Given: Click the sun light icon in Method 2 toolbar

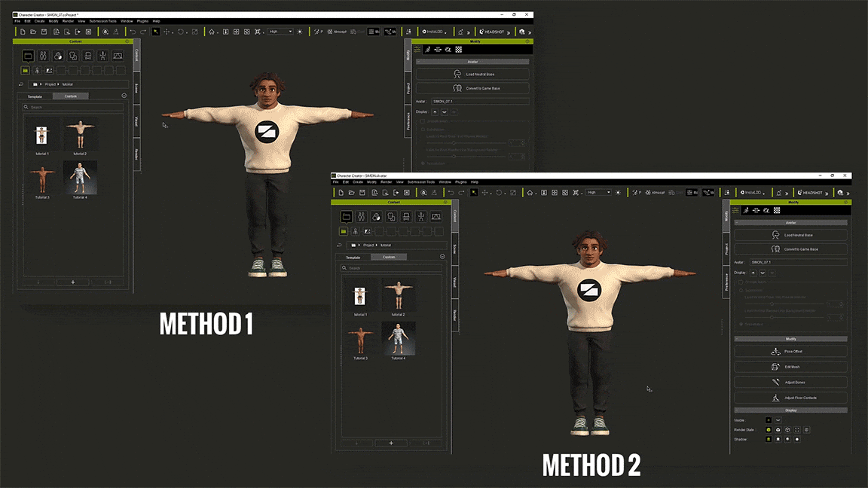Looking at the screenshot, I should pyautogui.click(x=619, y=193).
